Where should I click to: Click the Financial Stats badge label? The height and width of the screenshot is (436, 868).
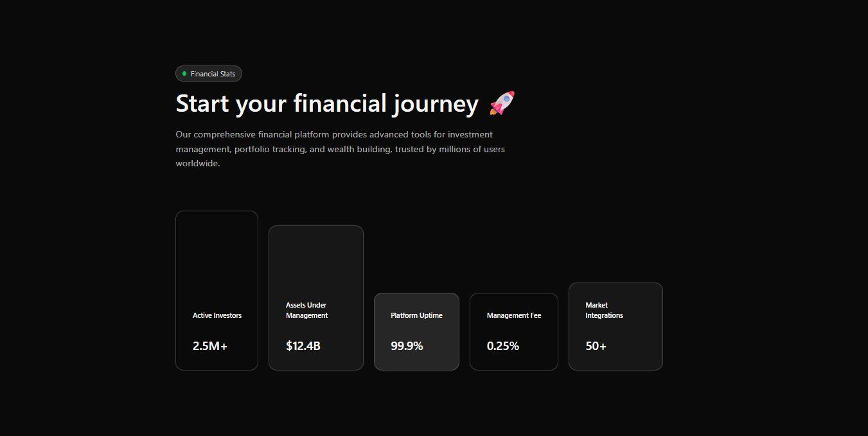[x=213, y=74]
